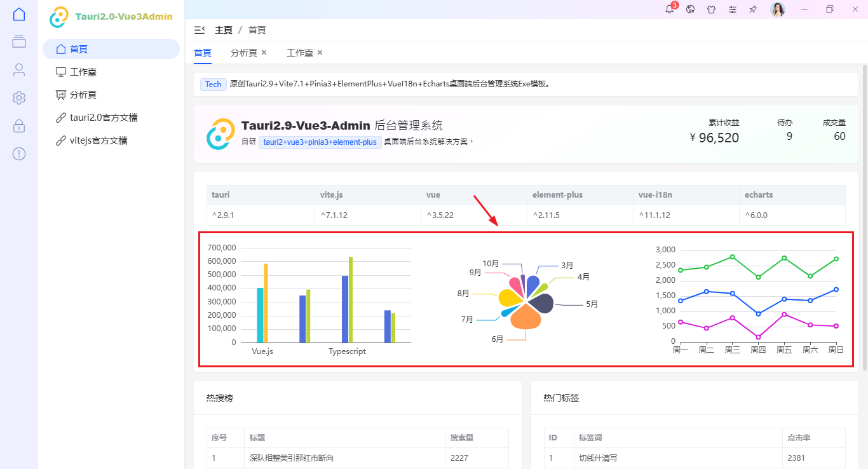
Task: Open the user avatar menu
Action: pos(778,9)
